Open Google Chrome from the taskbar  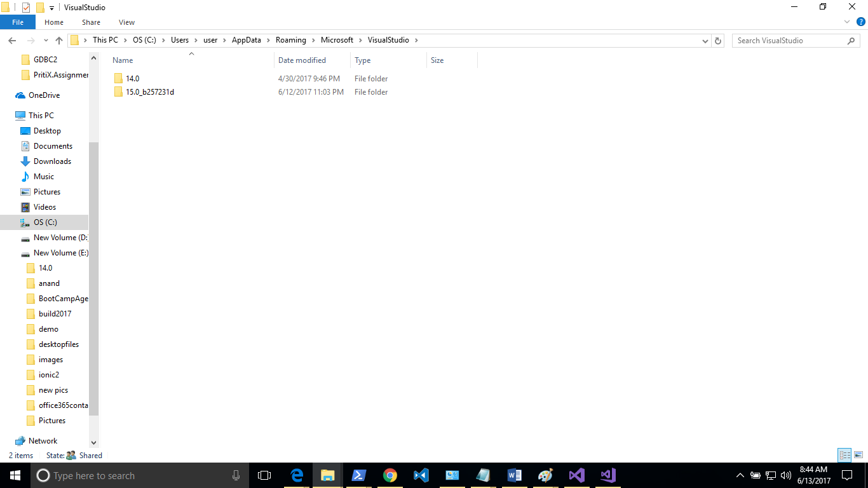(390, 475)
